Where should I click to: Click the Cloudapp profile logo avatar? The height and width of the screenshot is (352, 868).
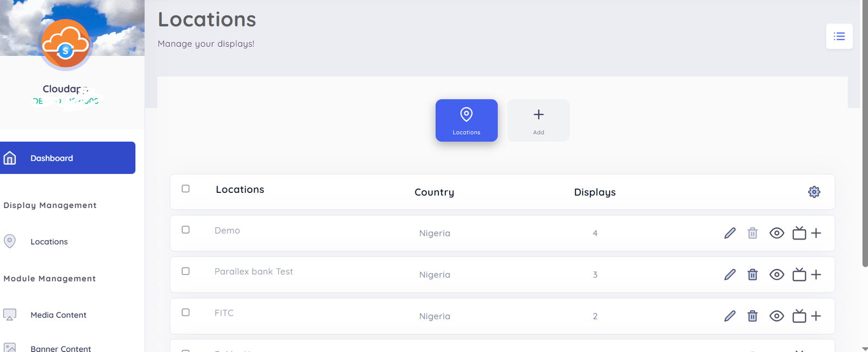[66, 45]
